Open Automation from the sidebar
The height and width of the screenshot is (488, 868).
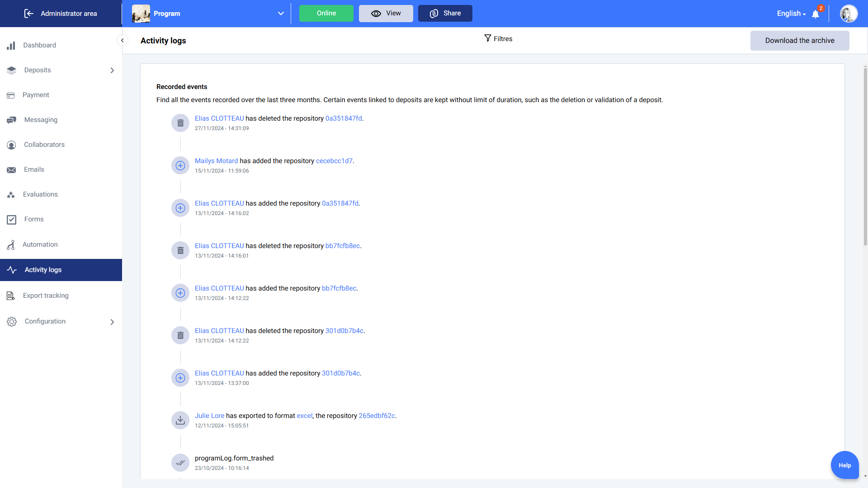pyautogui.click(x=40, y=244)
